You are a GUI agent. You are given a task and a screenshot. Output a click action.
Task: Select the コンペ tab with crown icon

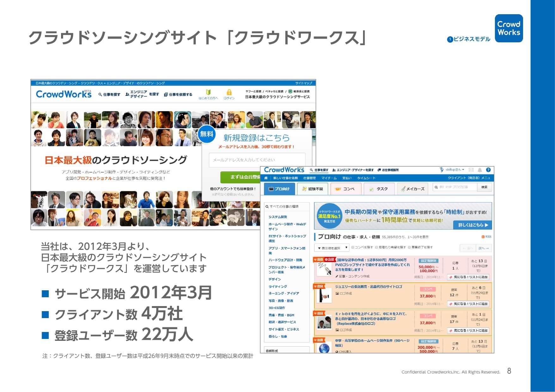tap(345, 189)
